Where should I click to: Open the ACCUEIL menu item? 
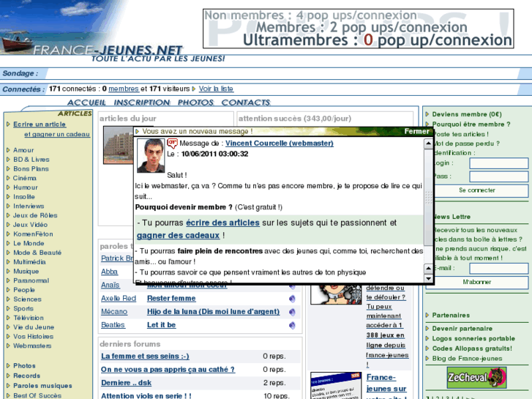tap(86, 102)
